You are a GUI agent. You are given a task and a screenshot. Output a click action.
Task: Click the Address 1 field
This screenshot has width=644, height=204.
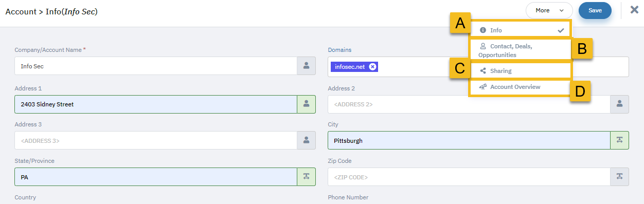(156, 104)
